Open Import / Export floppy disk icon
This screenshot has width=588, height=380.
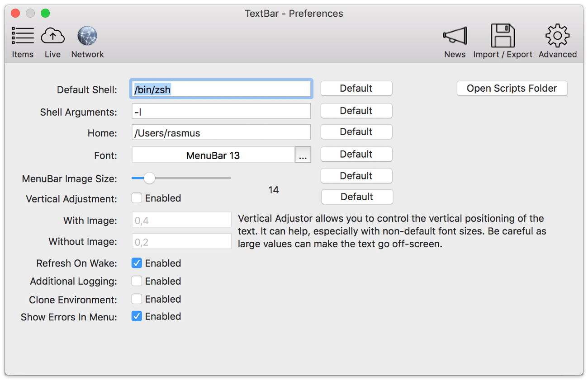[x=503, y=36]
